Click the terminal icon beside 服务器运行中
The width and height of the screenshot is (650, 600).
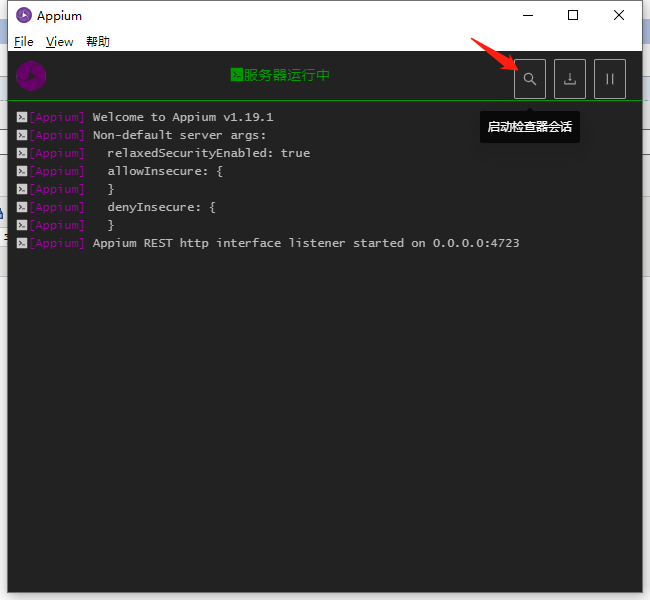point(237,75)
